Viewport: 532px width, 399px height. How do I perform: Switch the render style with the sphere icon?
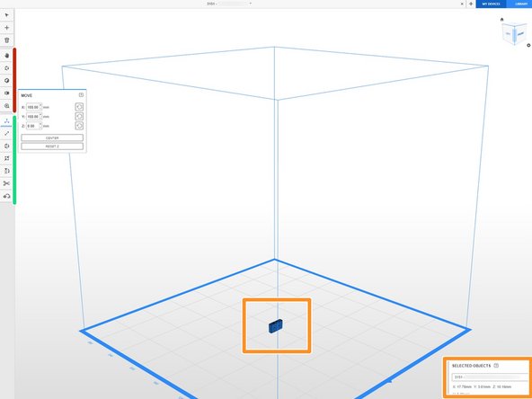(7, 80)
